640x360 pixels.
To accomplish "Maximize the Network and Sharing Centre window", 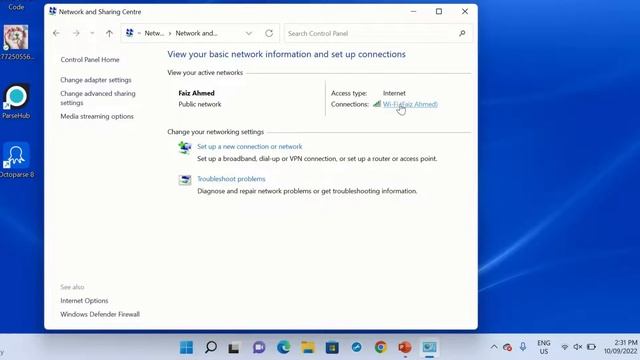I will point(439,11).
